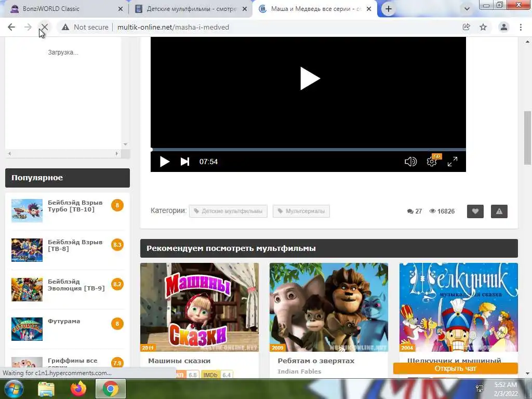The image size is (532, 399).
Task: Click the Популярное section header
Action: (68, 178)
